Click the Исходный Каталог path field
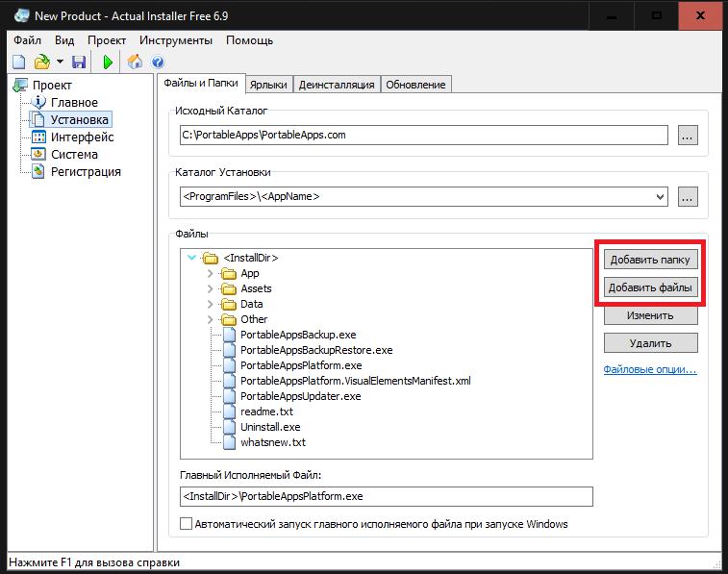 (x=424, y=135)
